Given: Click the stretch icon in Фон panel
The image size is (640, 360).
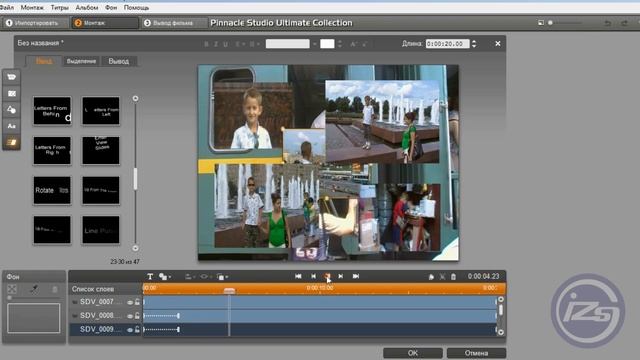Looking at the screenshot, I should 12,289.
